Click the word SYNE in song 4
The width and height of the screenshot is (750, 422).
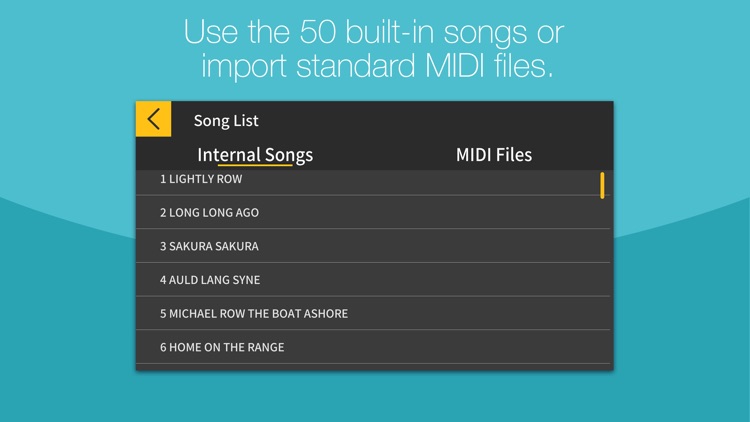[x=246, y=280]
